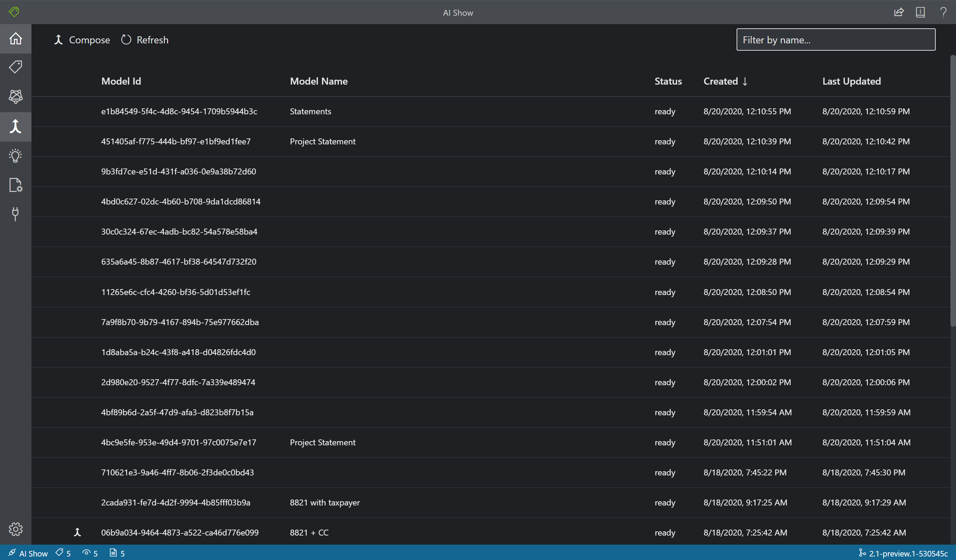This screenshot has width=956, height=560.
Task: Click the layout toggle icon top right
Action: coord(920,12)
